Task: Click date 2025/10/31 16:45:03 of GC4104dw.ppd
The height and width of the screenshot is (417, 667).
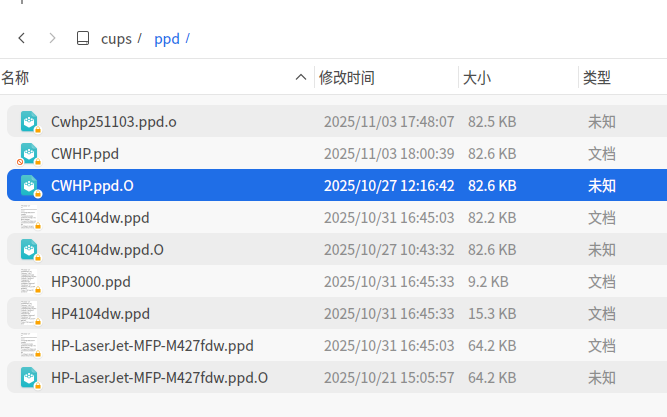Action: (389, 218)
